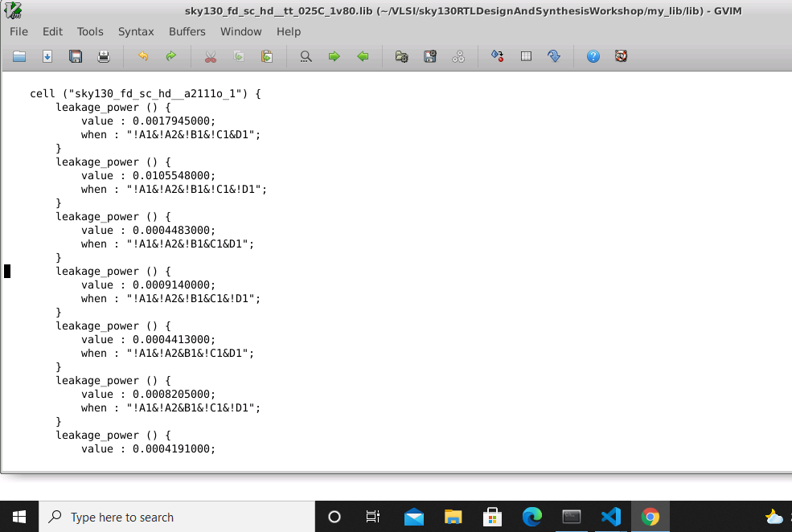
Task: Open a file using the Open toolbar icon
Action: click(19, 56)
